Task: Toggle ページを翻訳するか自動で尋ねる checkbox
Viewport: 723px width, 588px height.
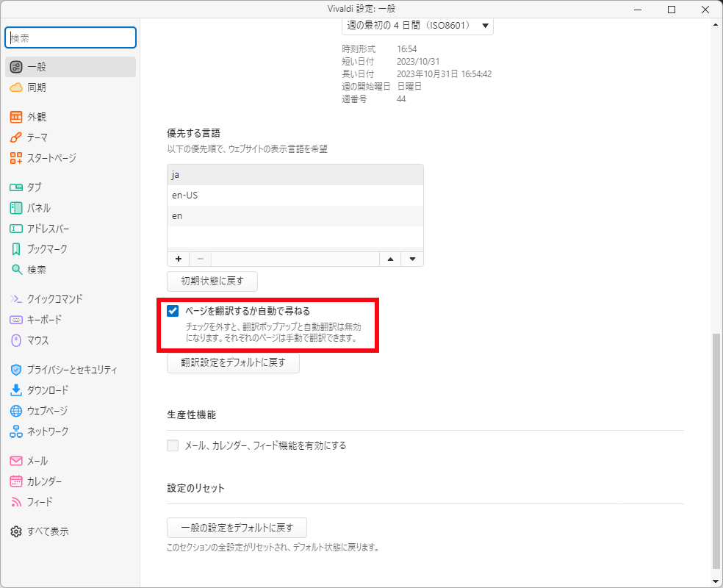Action: point(173,311)
